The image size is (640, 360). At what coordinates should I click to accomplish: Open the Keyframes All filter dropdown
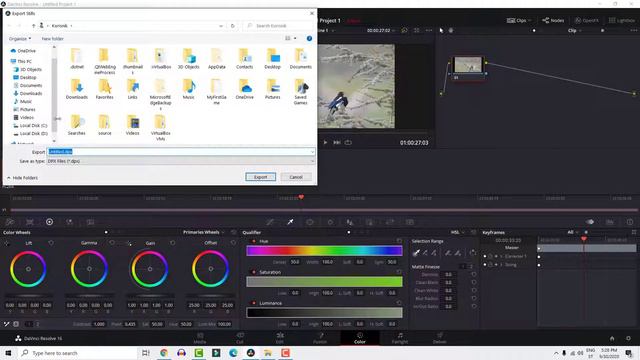[573, 232]
